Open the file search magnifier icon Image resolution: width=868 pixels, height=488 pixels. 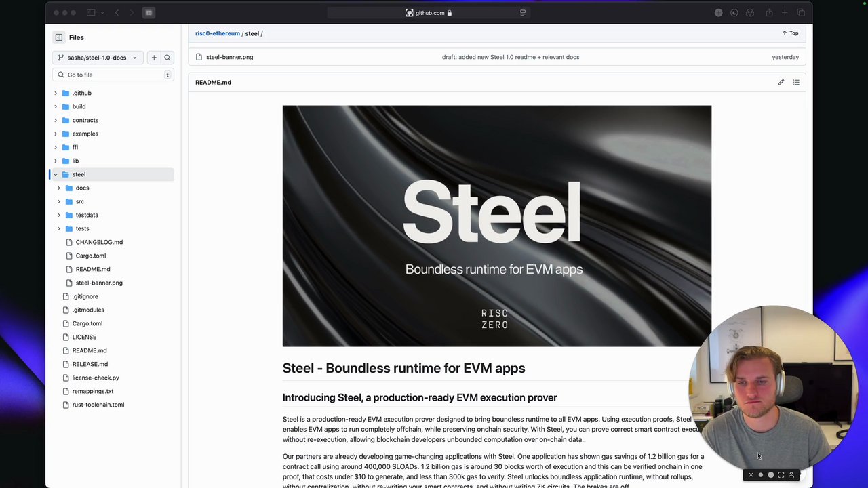coord(167,58)
